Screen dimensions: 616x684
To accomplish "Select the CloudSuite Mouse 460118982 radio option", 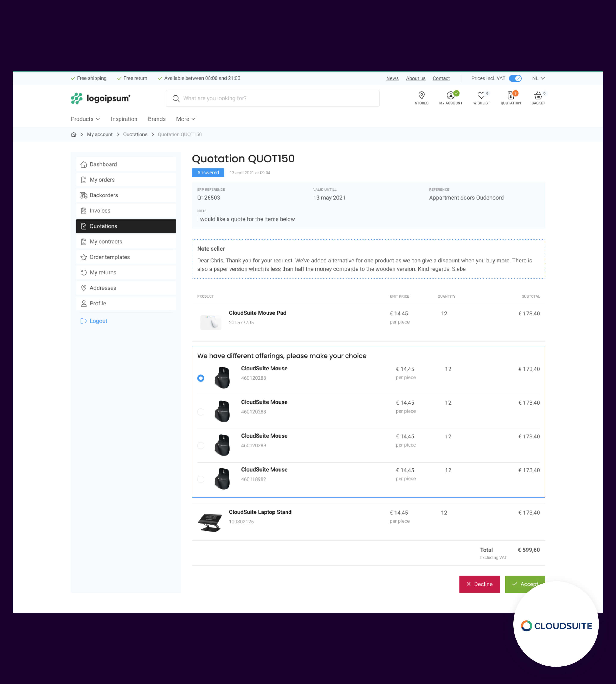I will tap(201, 479).
